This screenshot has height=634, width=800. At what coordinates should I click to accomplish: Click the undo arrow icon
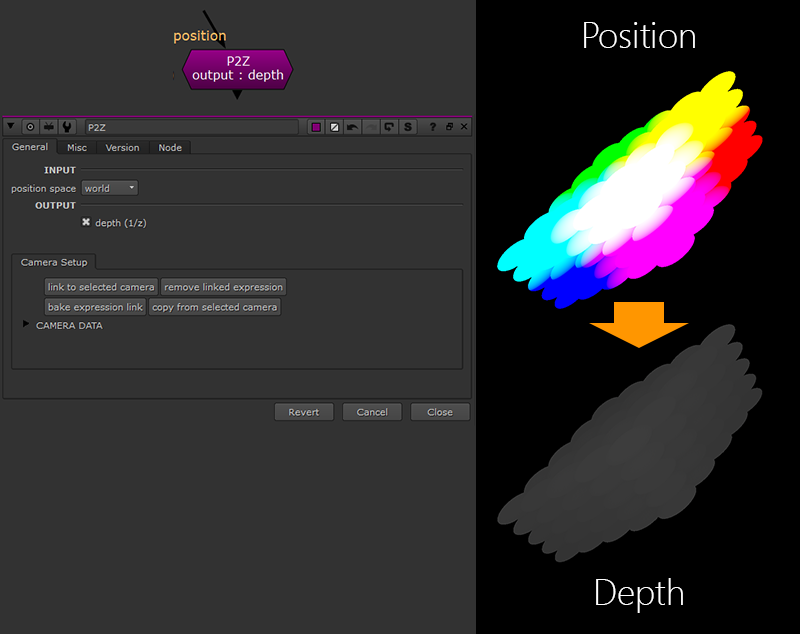352,127
